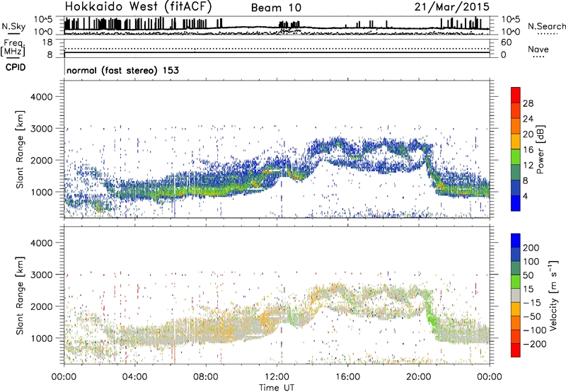
Task: Click the 'Velocity [m s-1]' colorbar label
Action: point(553,295)
